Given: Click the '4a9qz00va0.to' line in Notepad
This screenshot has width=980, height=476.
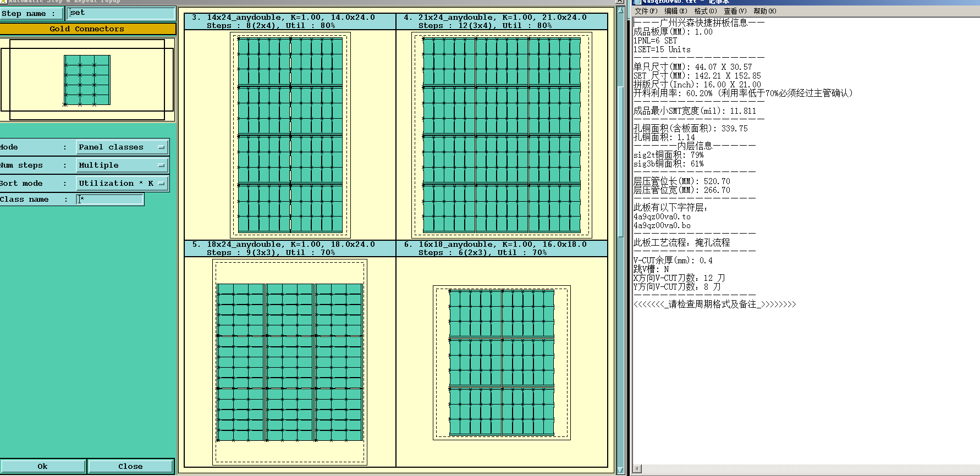Looking at the screenshot, I should (662, 217).
